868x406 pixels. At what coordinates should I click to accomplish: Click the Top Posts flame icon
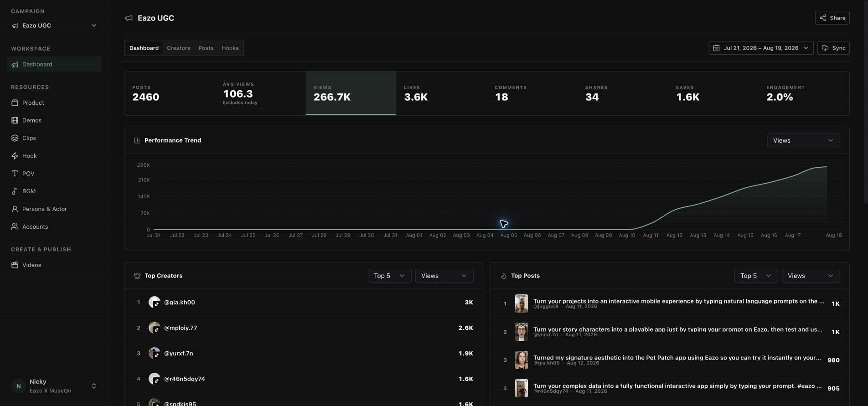pos(503,276)
